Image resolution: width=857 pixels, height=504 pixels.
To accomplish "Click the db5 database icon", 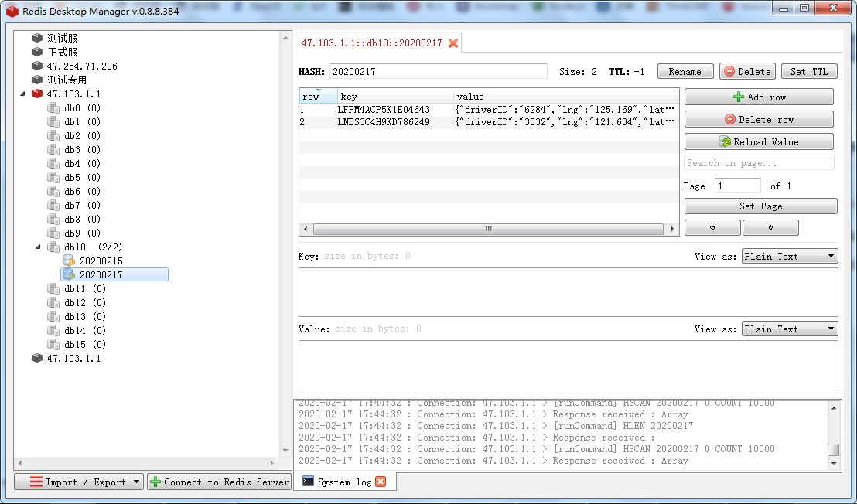I will click(x=53, y=177).
